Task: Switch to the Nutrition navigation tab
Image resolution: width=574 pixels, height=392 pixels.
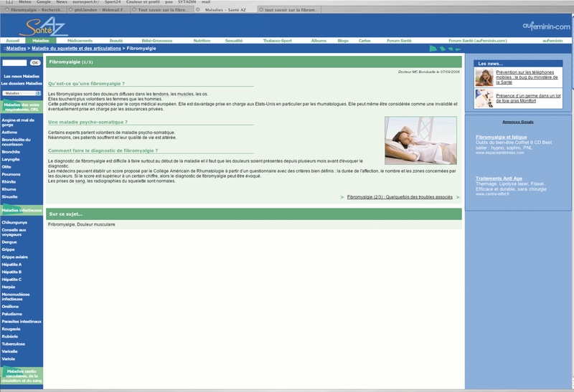Action: coord(202,41)
